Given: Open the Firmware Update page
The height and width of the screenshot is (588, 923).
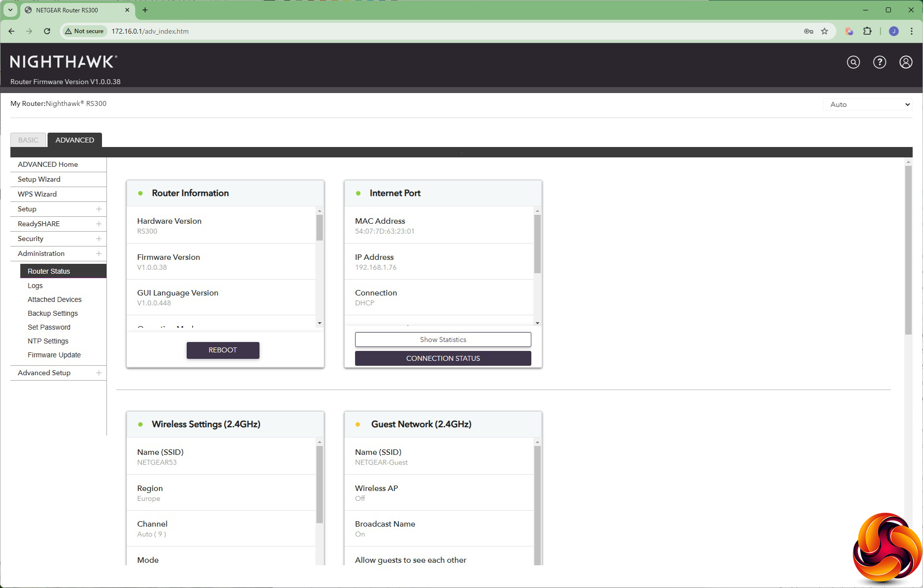Looking at the screenshot, I should click(x=54, y=355).
